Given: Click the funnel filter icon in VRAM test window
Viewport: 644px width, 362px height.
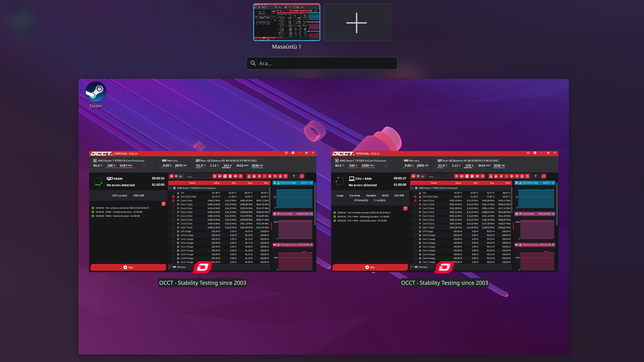Looking at the screenshot, I should coord(294,176).
